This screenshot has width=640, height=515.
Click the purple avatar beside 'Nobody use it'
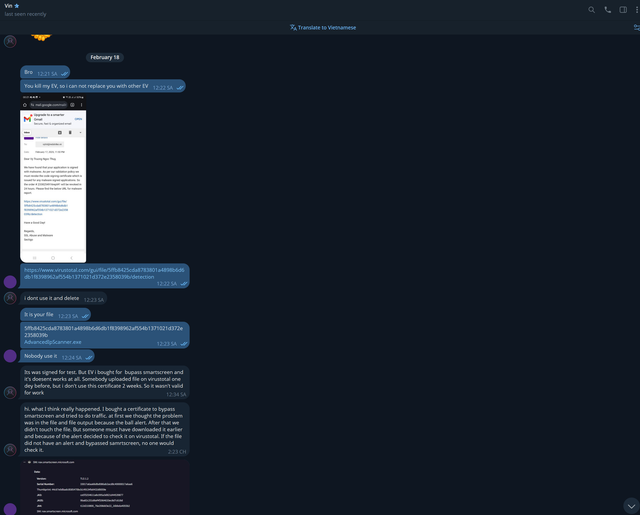tap(10, 356)
